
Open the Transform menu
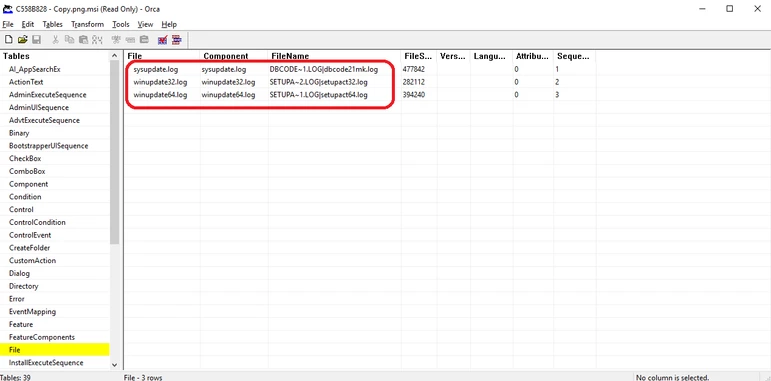point(88,24)
